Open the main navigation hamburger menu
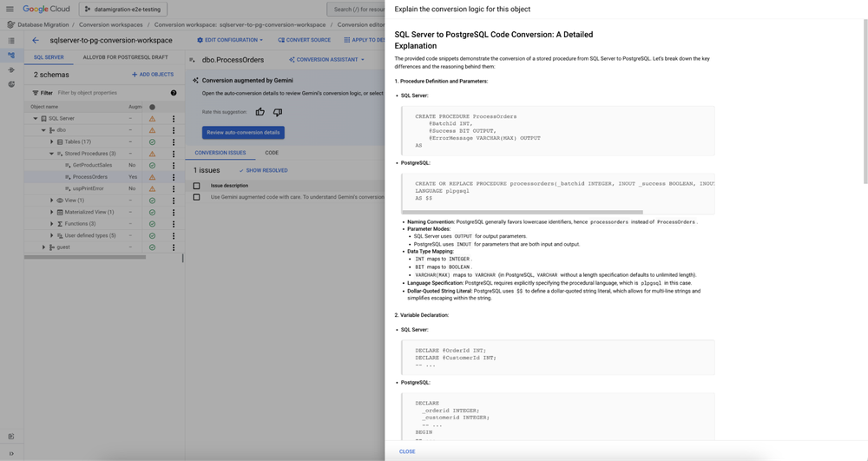 tap(10, 9)
